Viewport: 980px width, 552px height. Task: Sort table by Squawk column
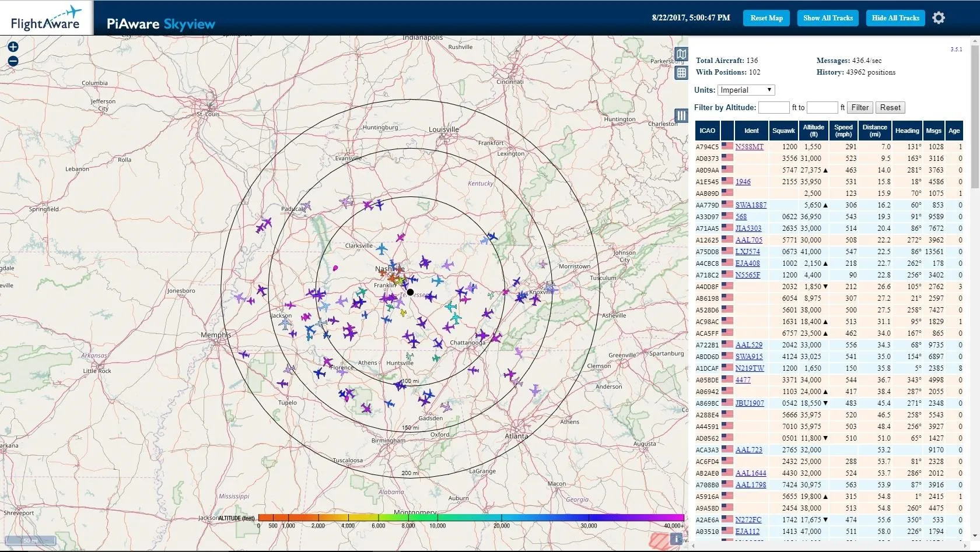[783, 131]
